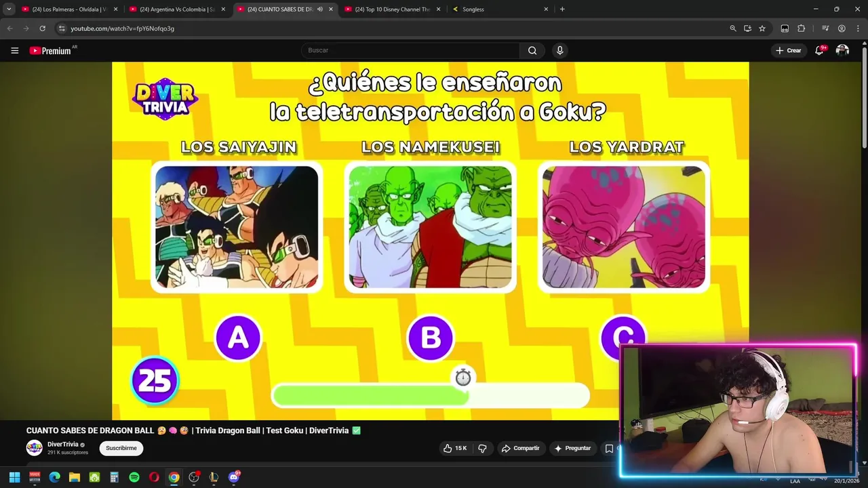Focus the Buscar search field
The width and height of the screenshot is (868, 488).
[410, 50]
